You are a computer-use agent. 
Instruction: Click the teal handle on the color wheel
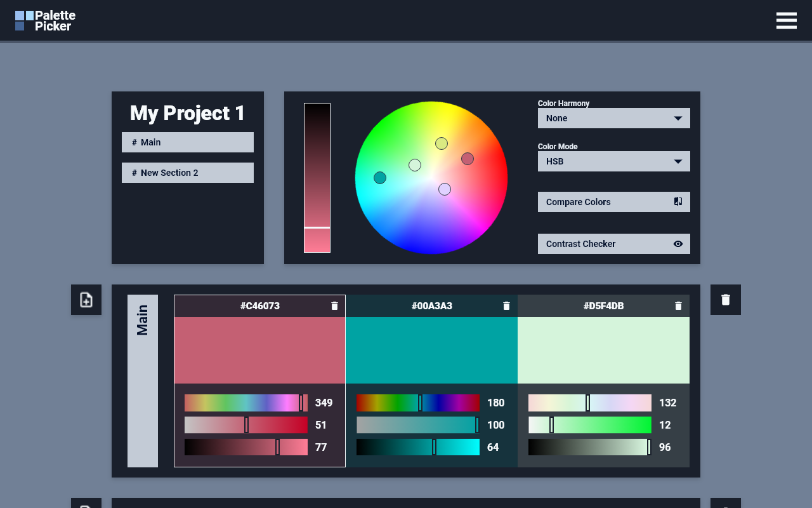point(379,178)
